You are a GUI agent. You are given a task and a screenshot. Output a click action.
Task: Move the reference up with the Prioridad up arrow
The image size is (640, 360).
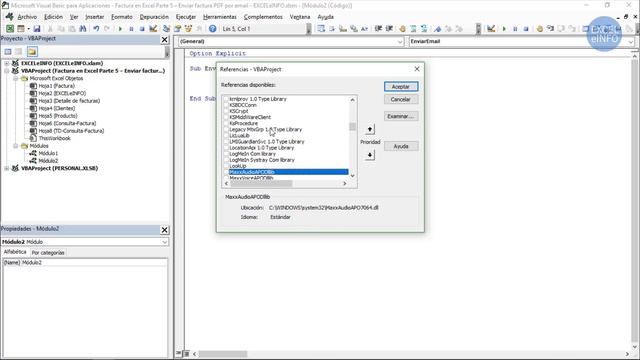pos(370,129)
